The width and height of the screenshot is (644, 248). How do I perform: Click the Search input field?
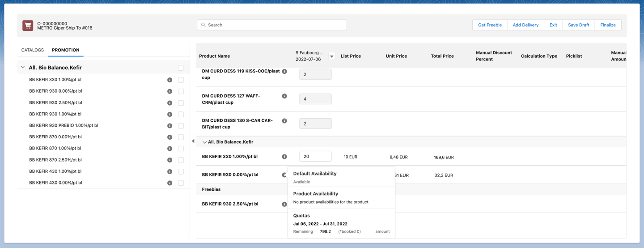[x=272, y=25]
